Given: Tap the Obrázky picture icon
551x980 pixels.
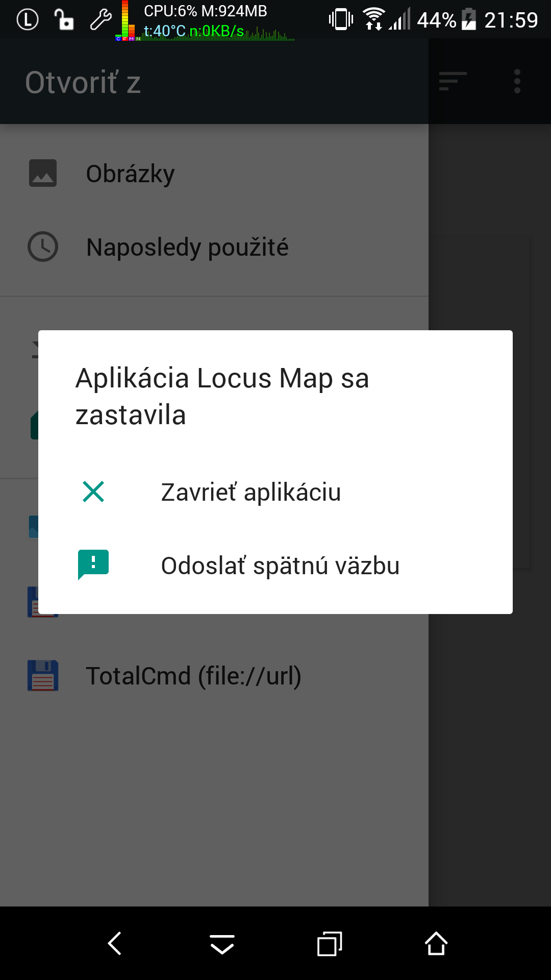Looking at the screenshot, I should tap(43, 173).
